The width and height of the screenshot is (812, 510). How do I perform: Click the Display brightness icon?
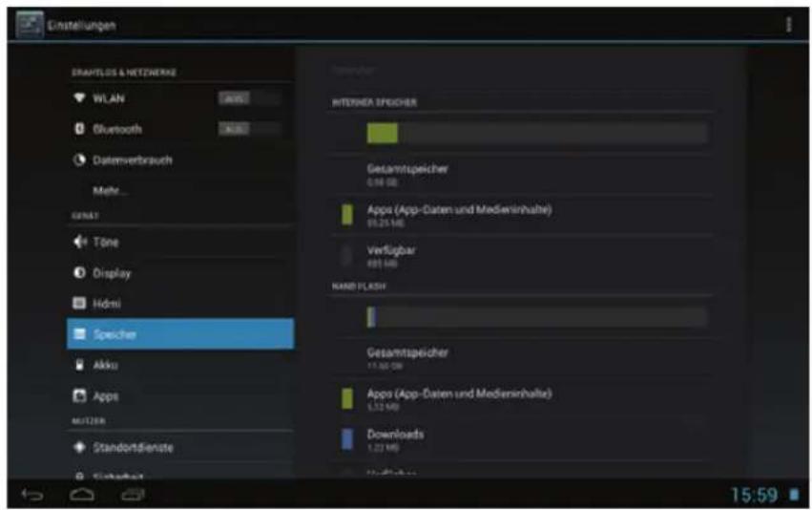pyautogui.click(x=79, y=272)
